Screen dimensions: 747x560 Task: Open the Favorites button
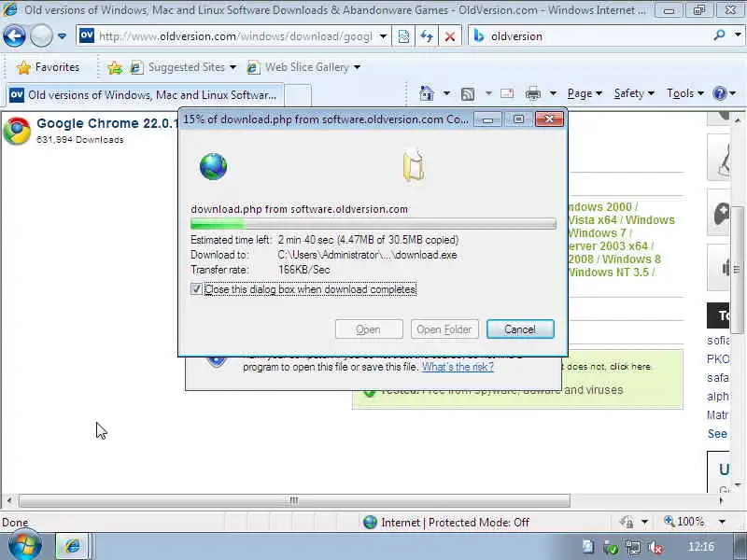pos(48,67)
